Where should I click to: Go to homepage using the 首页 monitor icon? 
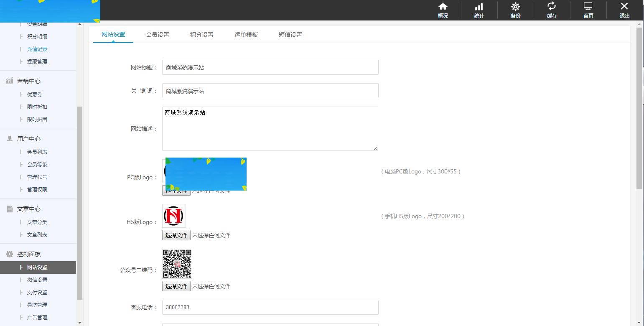click(588, 10)
